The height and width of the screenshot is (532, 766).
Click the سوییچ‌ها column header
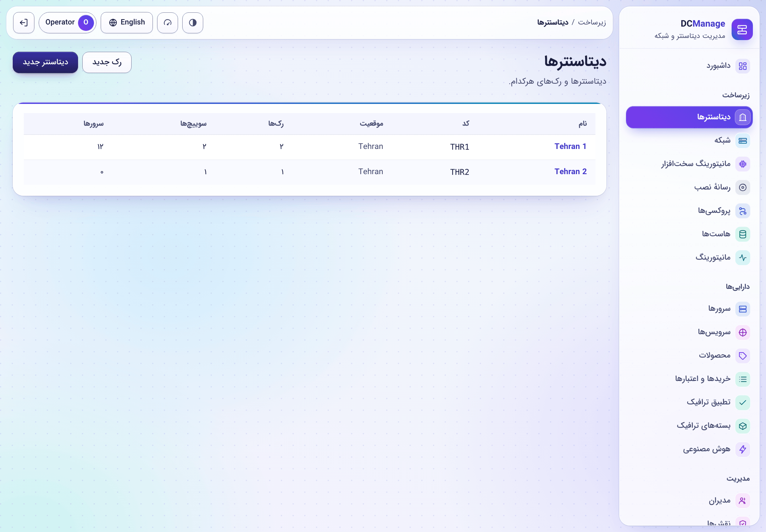click(x=193, y=123)
